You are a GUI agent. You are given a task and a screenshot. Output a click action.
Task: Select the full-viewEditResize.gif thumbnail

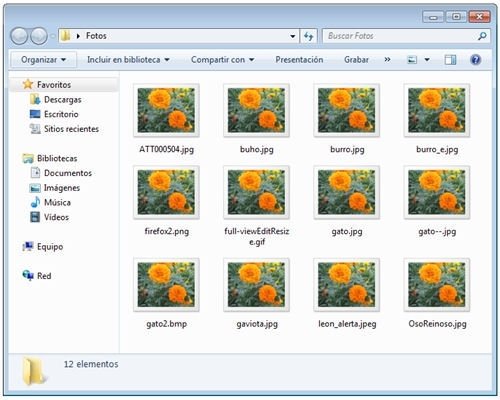pyautogui.click(x=256, y=192)
